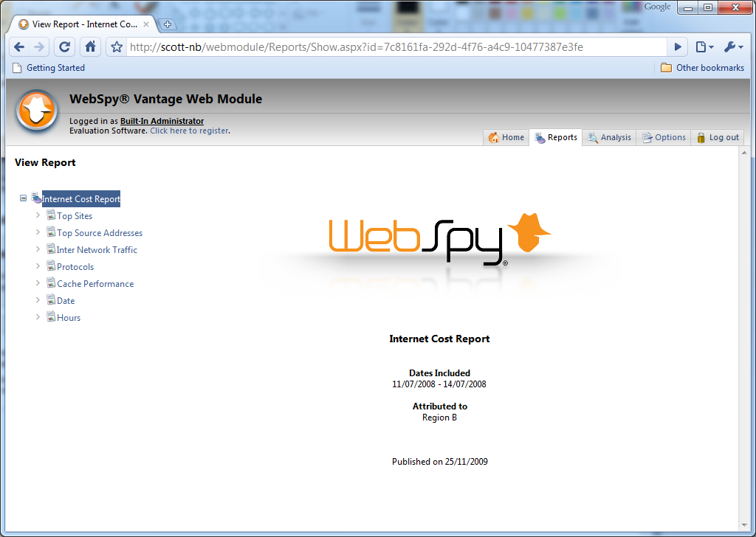Click the Region B attribution text
This screenshot has width=756, height=537.
coord(440,418)
